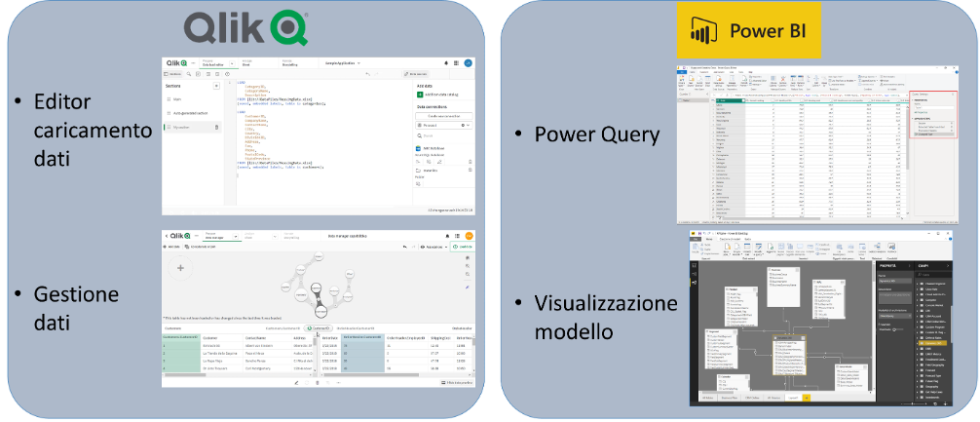Click the edit pencil icon under the table preview

296,383
